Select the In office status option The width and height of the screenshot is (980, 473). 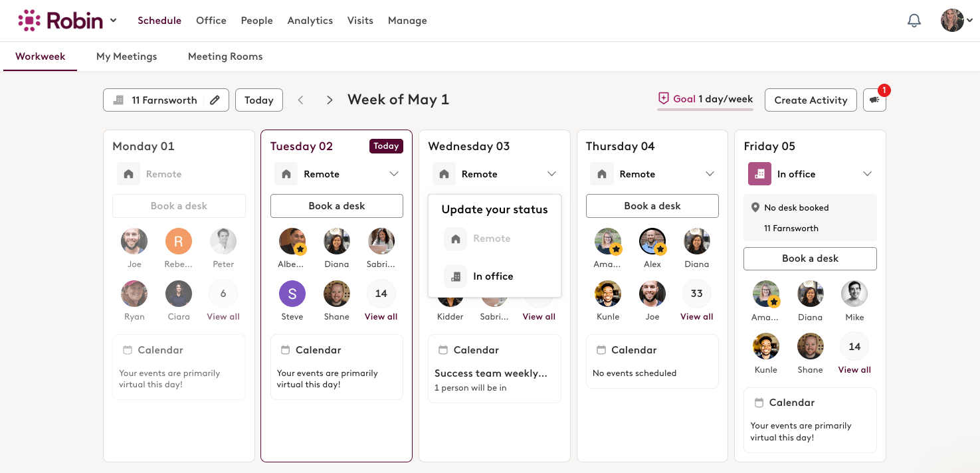[x=493, y=276]
